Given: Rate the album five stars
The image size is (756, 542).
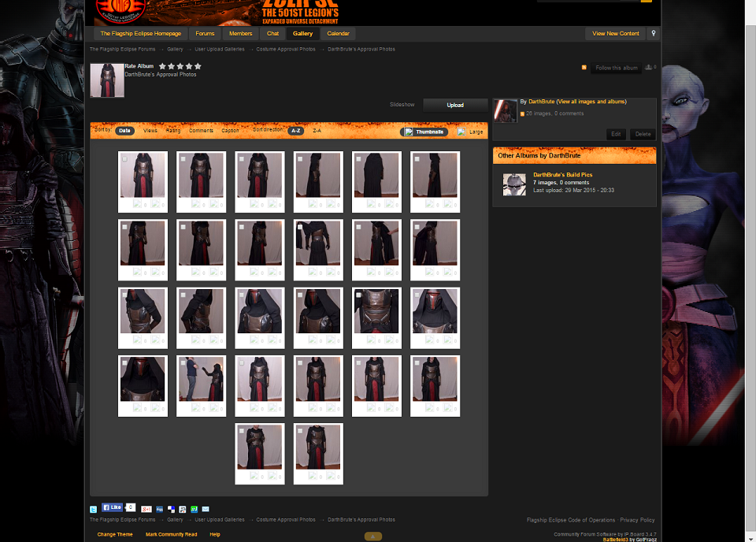Looking at the screenshot, I should click(198, 66).
